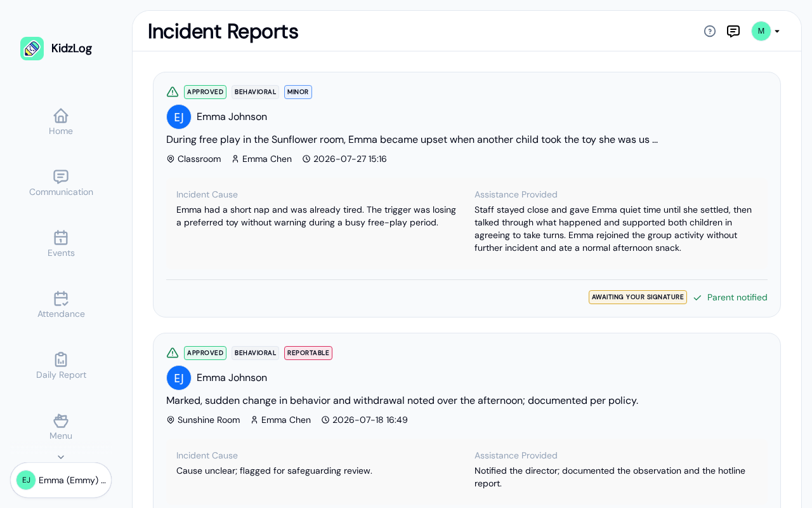The height and width of the screenshot is (508, 812).
Task: Click the Behavioral tag on Reportable incident
Action: coord(255,353)
